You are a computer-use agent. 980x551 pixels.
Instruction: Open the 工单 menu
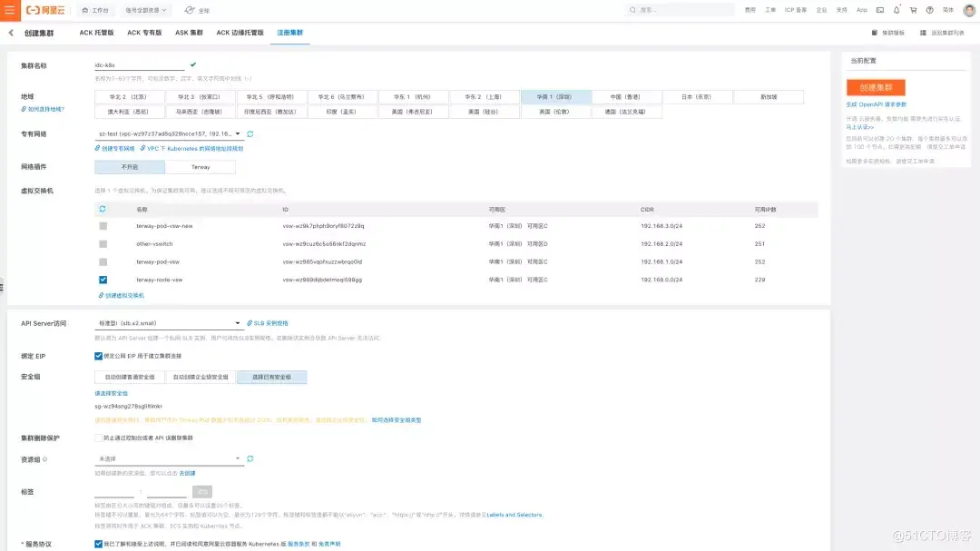tap(770, 10)
